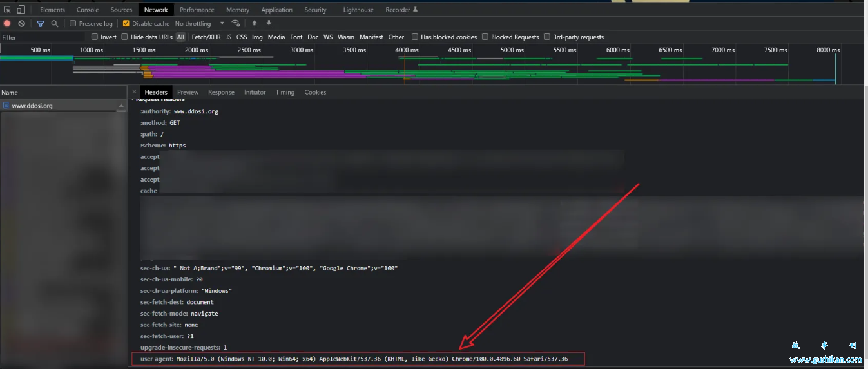
Task: Check Hide data URLs option
Action: (125, 37)
